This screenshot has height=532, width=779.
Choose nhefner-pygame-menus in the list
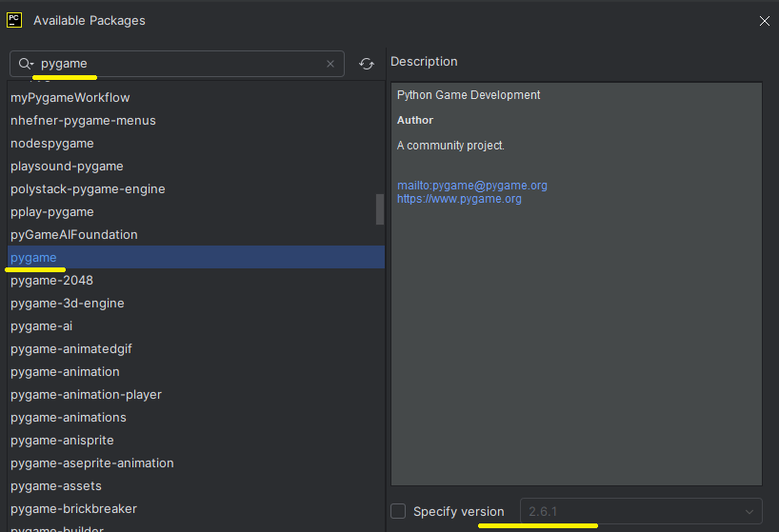click(x=83, y=121)
